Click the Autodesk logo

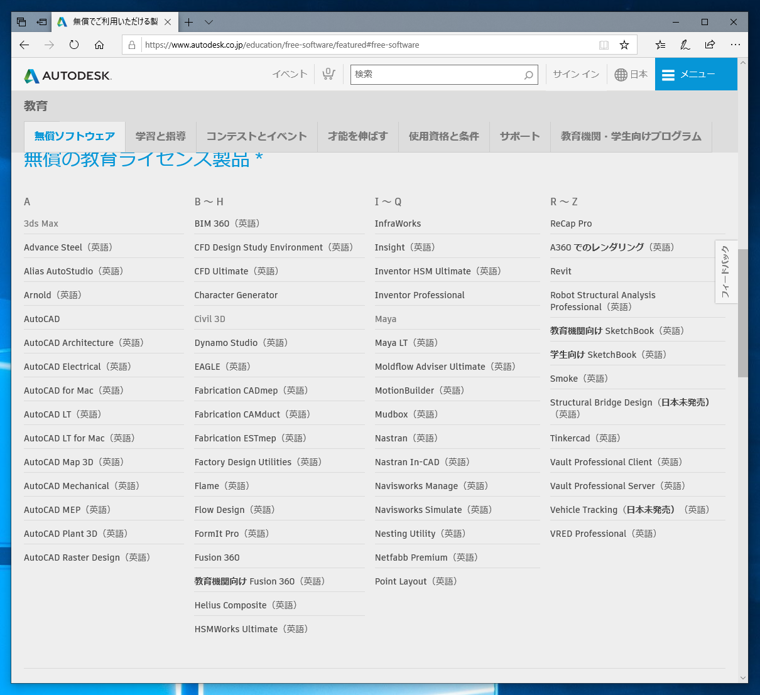pyautogui.click(x=67, y=76)
